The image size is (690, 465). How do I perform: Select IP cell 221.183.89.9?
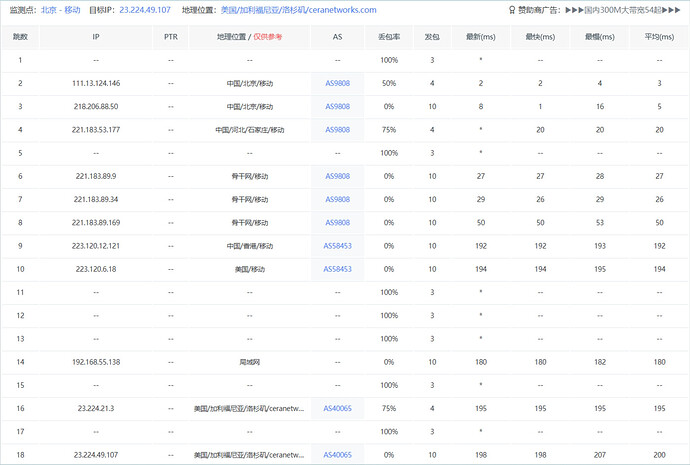(x=96, y=176)
